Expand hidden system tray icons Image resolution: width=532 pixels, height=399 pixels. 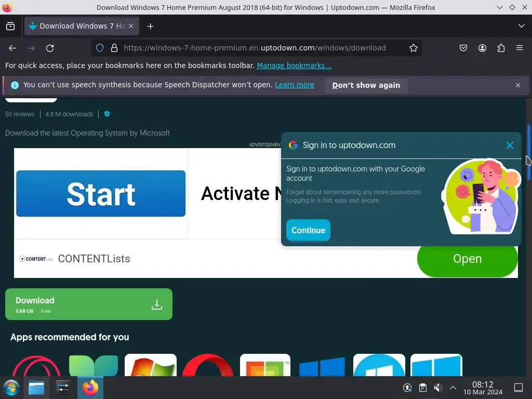click(453, 388)
